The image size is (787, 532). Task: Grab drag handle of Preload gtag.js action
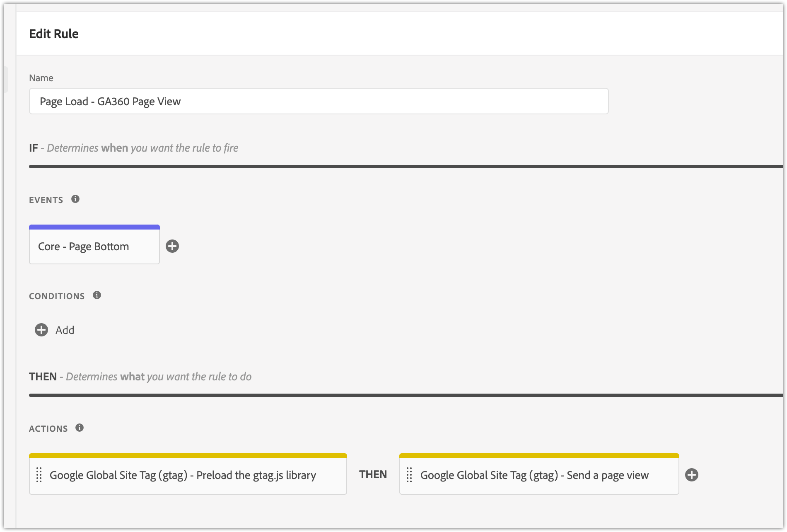point(39,475)
